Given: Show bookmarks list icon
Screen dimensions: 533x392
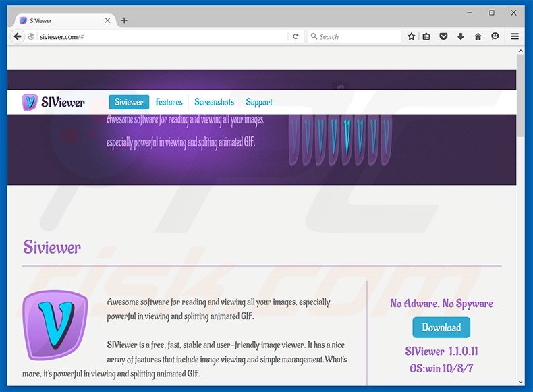Looking at the screenshot, I should click(426, 36).
